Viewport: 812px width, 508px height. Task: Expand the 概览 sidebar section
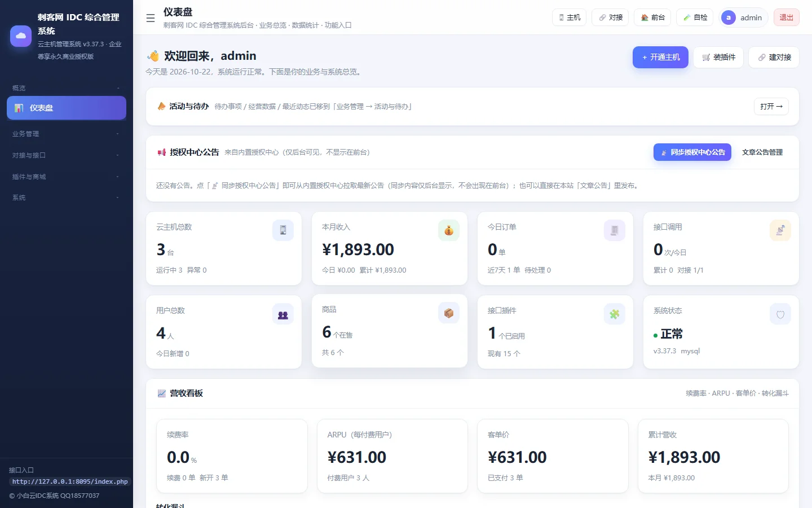pyautogui.click(x=67, y=88)
